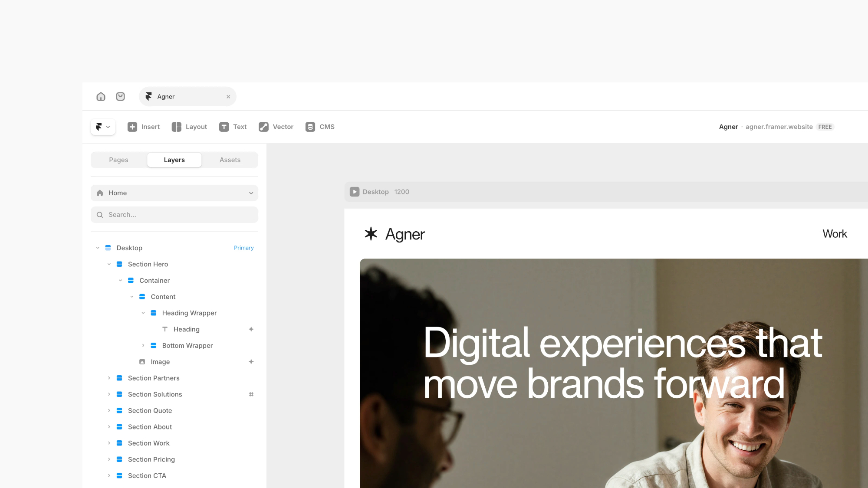Select the Desktop breakpoint layer

coord(174,248)
